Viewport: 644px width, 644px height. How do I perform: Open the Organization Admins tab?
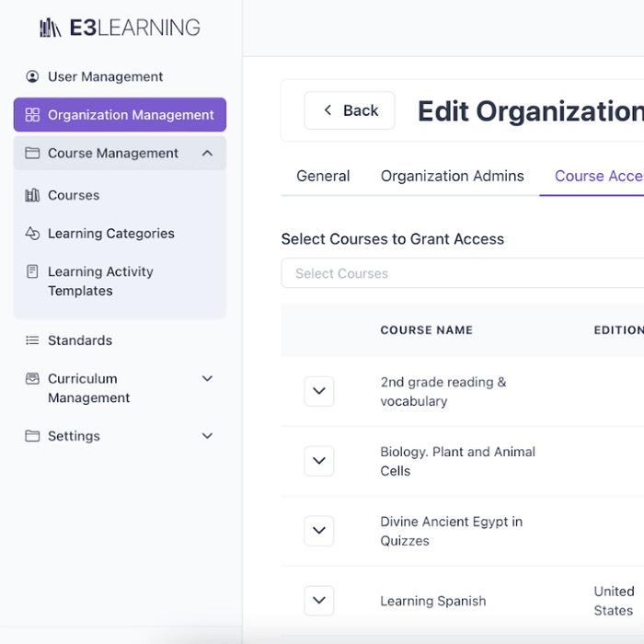pyautogui.click(x=453, y=176)
